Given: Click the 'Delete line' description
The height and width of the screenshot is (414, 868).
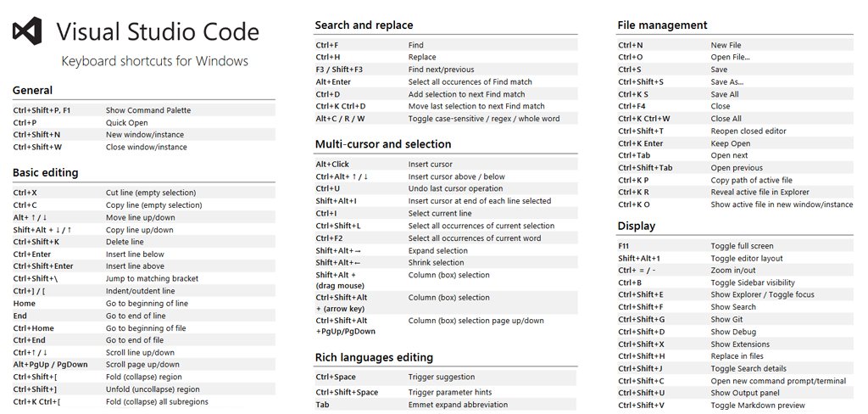Looking at the screenshot, I should pos(125,242).
